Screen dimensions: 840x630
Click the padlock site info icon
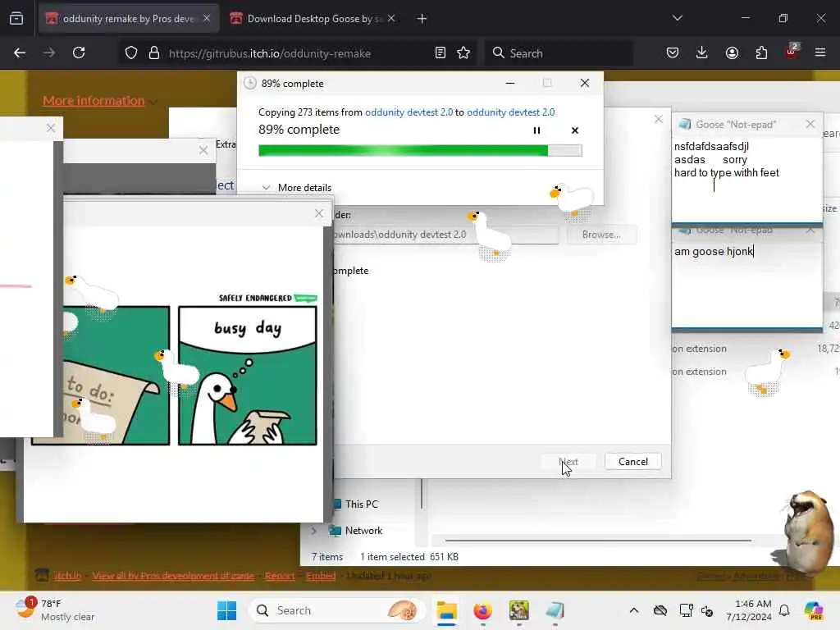coord(153,53)
